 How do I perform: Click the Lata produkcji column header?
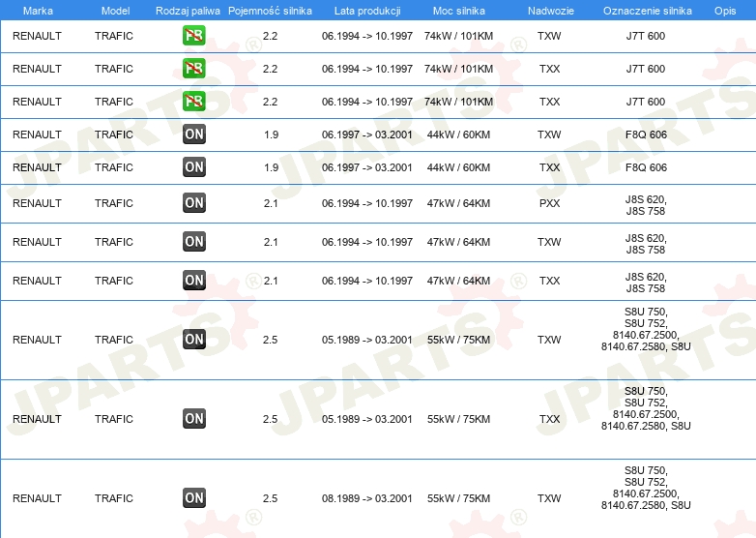(x=366, y=10)
